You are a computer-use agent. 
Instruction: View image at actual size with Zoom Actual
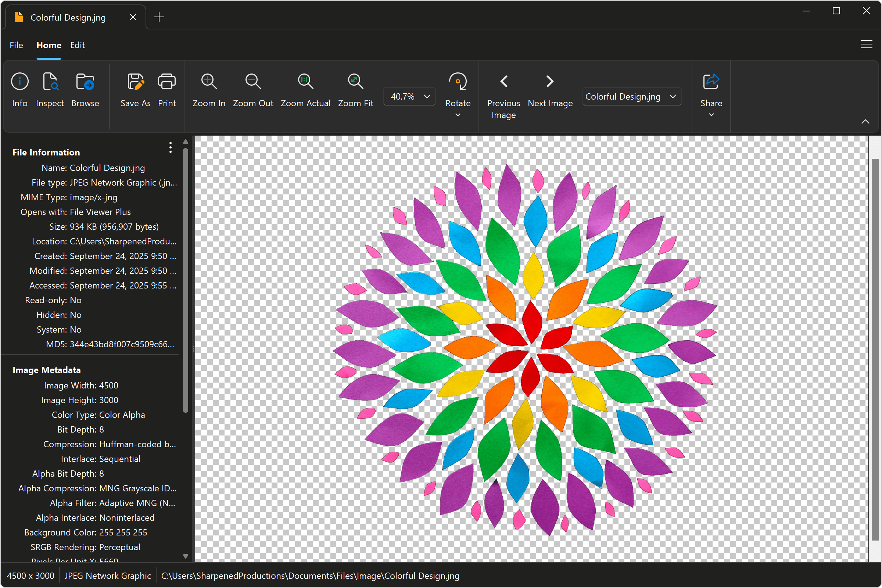[305, 90]
